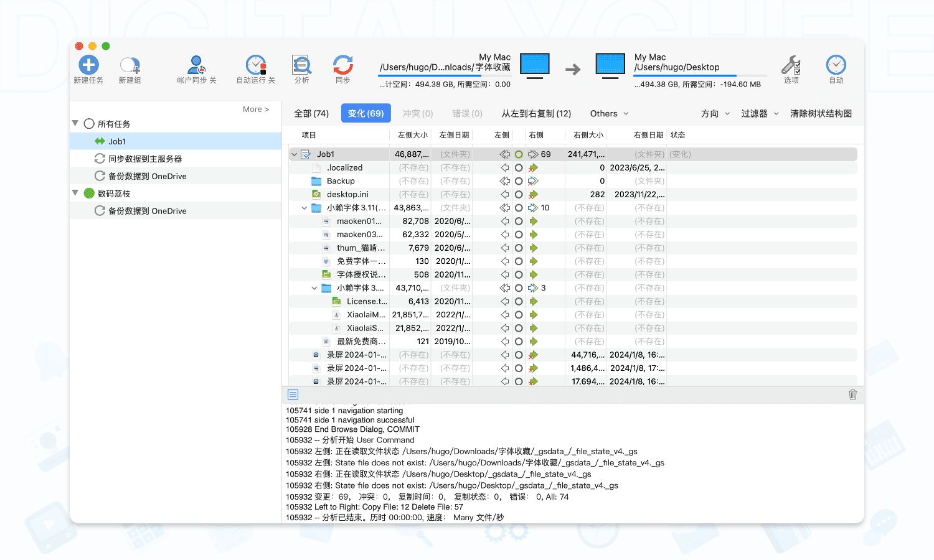Open account sync (帐户同步) icon
The width and height of the screenshot is (934, 560).
point(196,65)
